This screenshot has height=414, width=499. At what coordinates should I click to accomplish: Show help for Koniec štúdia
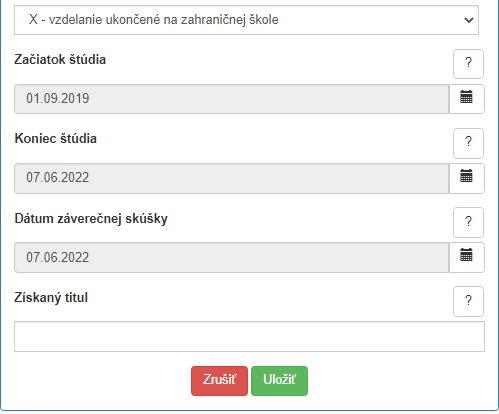468,143
